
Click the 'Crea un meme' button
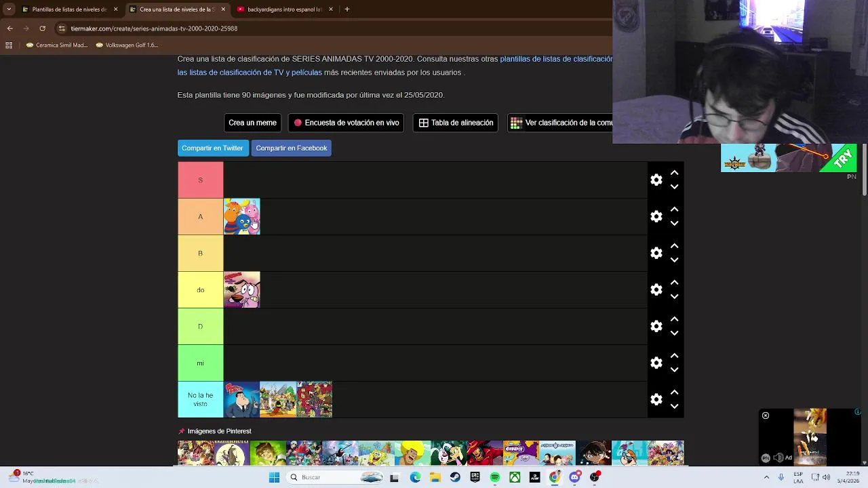[x=252, y=123]
